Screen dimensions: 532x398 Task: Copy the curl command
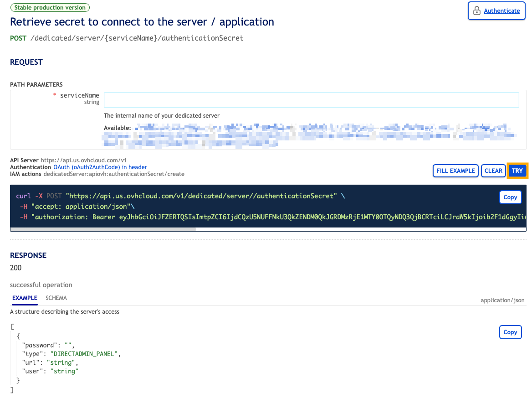(510, 197)
